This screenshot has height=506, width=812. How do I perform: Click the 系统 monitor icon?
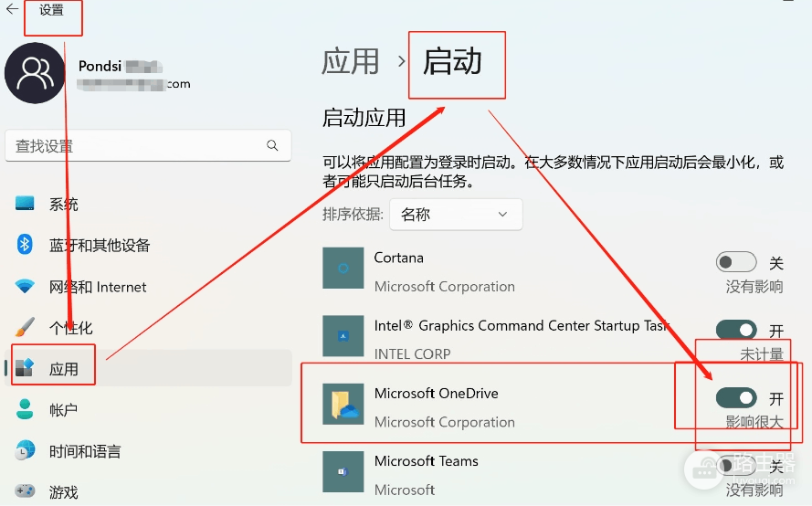[x=25, y=203]
